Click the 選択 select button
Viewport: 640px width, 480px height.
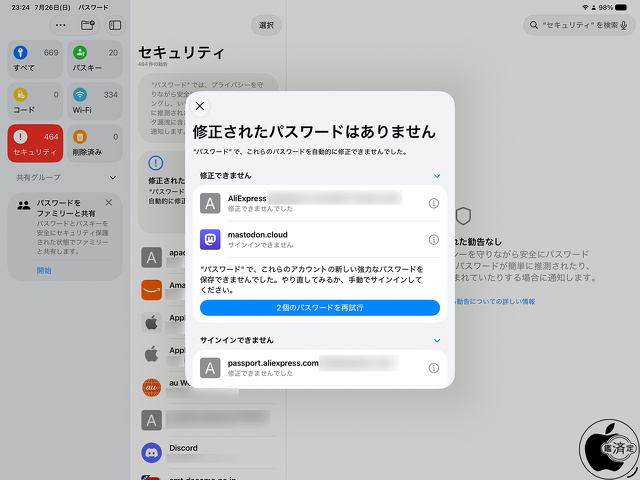[266, 25]
